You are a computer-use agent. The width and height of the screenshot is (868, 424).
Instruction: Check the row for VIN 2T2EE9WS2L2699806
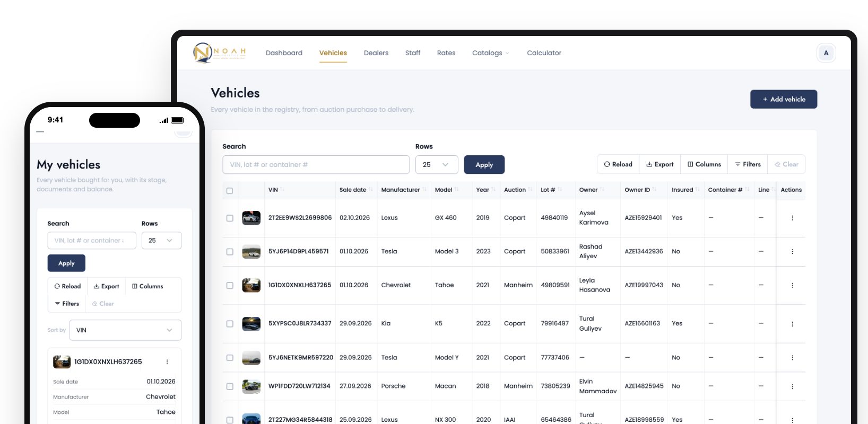point(230,218)
